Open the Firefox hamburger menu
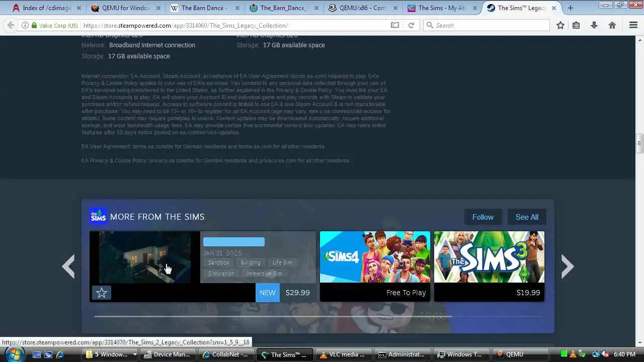The height and width of the screenshot is (362, 644). [633, 25]
